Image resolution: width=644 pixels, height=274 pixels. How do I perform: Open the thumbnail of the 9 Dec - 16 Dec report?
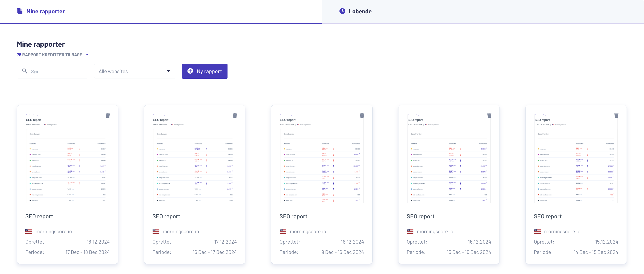click(x=322, y=154)
